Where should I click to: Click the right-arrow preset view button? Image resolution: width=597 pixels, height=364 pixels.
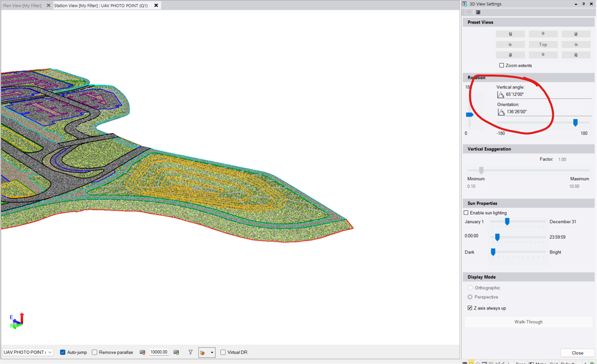510,44
